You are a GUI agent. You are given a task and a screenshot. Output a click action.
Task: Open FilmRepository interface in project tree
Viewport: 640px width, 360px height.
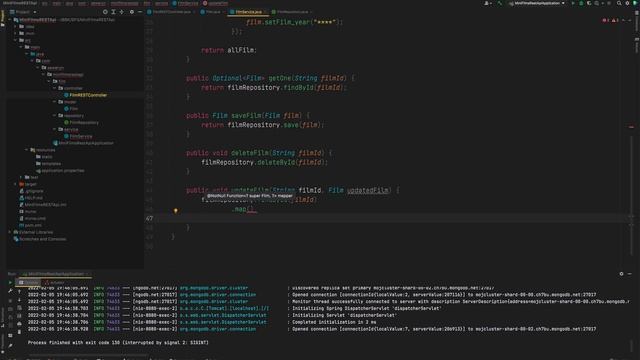[81, 122]
